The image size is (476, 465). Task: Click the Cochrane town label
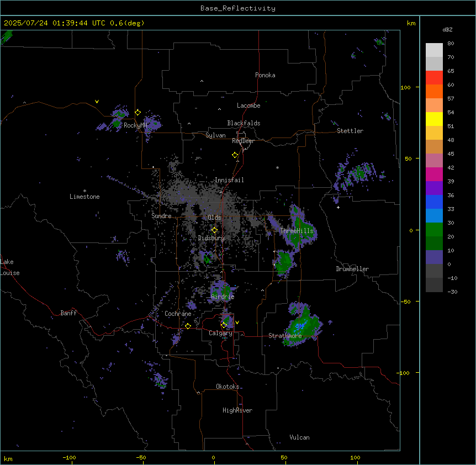[178, 314]
